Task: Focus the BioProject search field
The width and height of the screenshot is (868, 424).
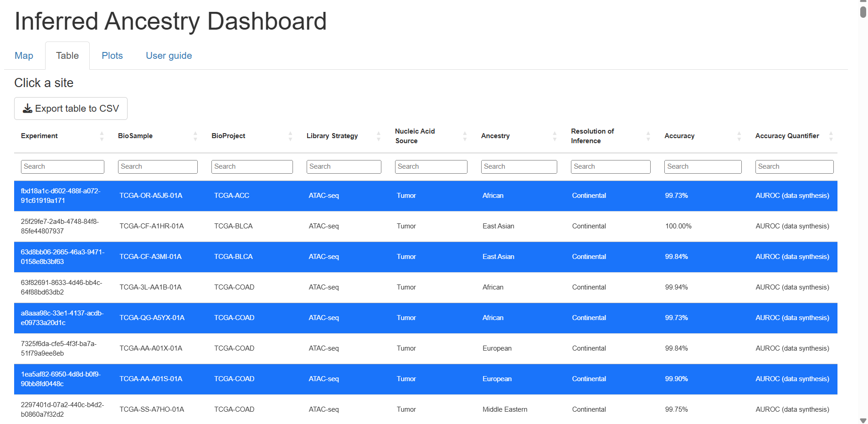Action: pos(252,166)
